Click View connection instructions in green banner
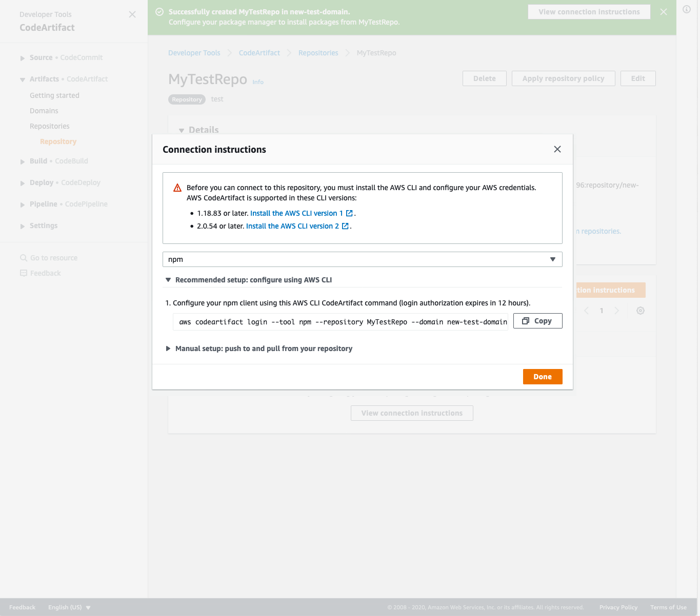Screen dimensions: 700x616 pyautogui.click(x=589, y=12)
